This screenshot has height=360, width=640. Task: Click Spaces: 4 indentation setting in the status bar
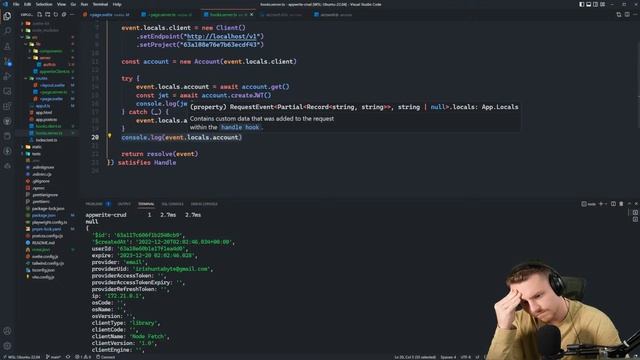coord(448,357)
